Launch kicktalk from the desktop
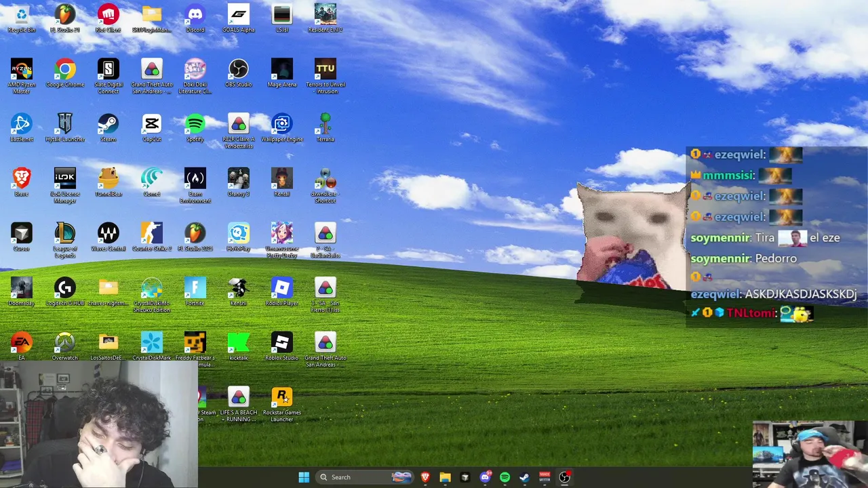 point(238,347)
